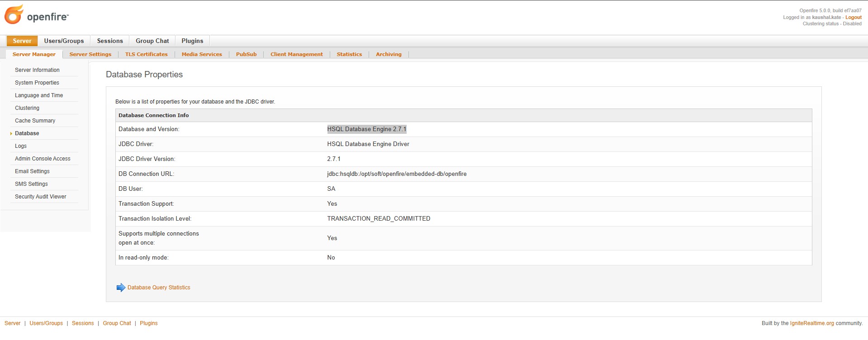
Task: Click the DB User value SA
Action: click(x=331, y=189)
